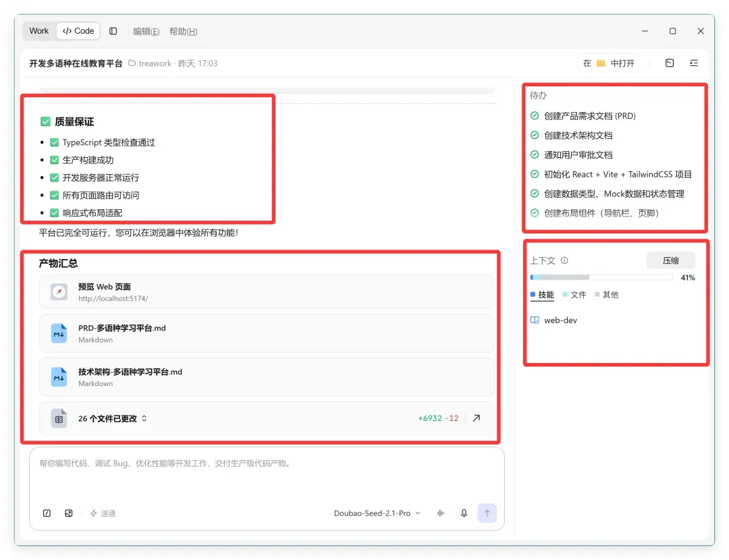Click the send arrow button
Screen dimensions: 729x560
[487, 513]
